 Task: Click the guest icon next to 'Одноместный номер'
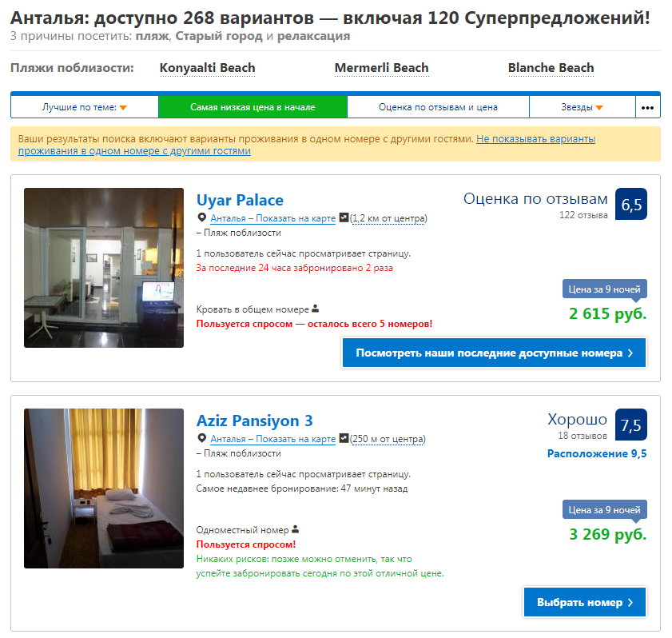point(296,529)
